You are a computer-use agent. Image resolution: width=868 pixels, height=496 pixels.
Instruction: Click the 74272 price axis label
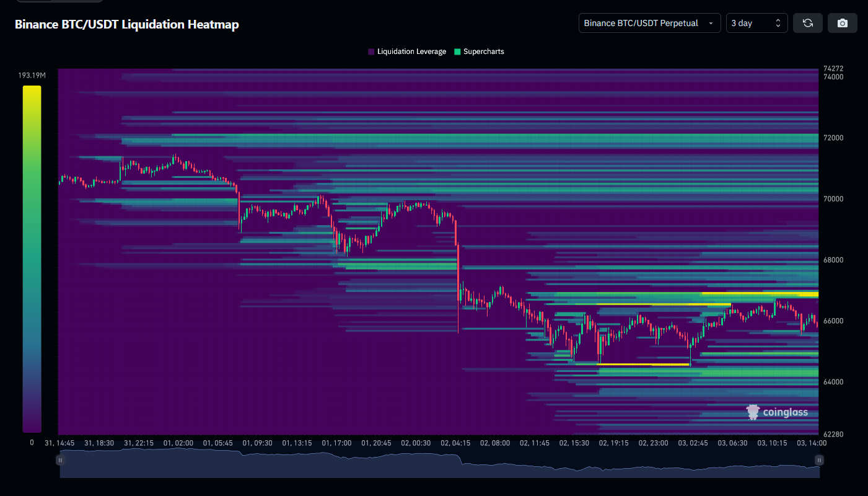point(833,68)
